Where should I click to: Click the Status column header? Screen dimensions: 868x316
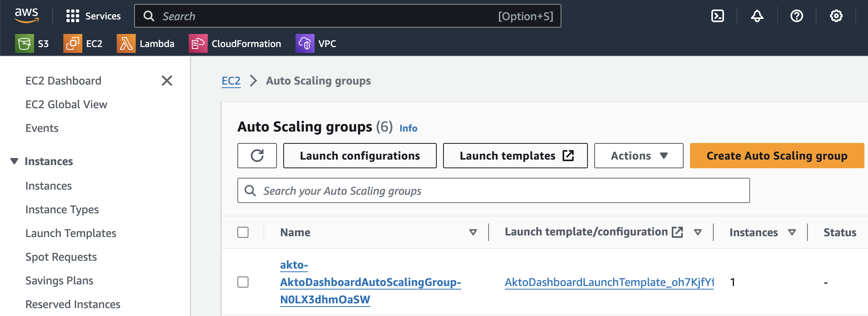(840, 232)
